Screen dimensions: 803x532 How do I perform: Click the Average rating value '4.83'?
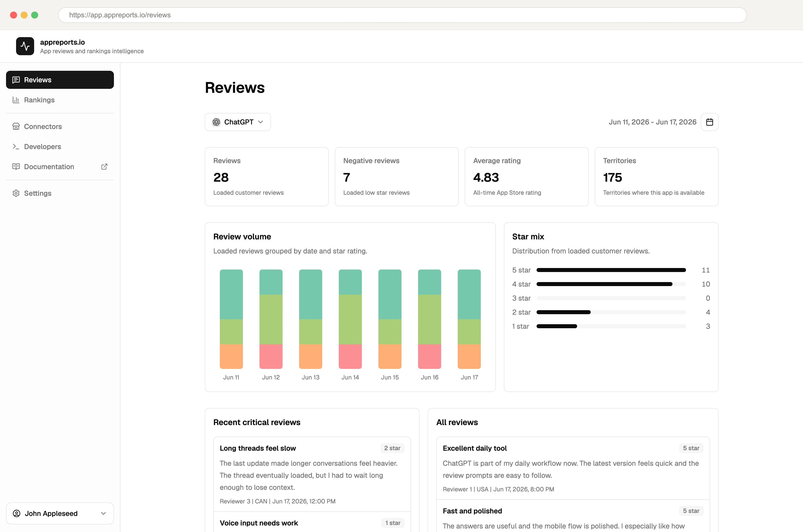point(486,177)
